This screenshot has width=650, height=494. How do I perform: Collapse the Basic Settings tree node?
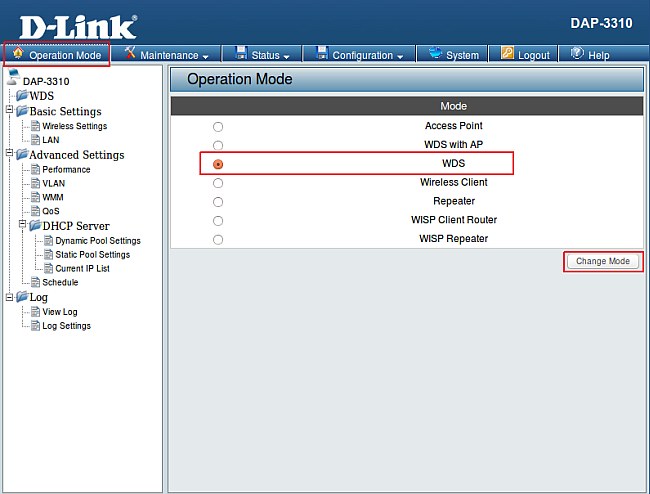coord(9,111)
